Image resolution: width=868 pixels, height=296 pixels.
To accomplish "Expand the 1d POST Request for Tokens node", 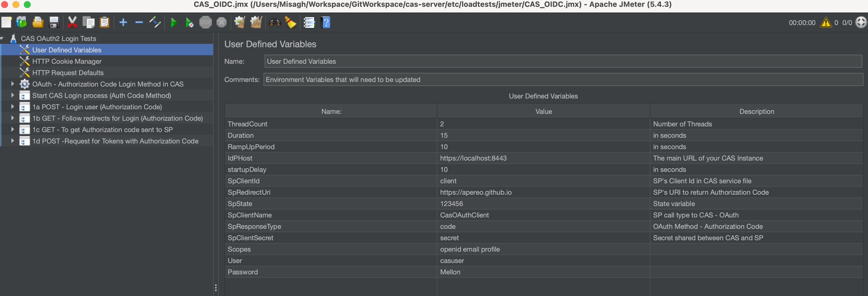I will (x=12, y=141).
